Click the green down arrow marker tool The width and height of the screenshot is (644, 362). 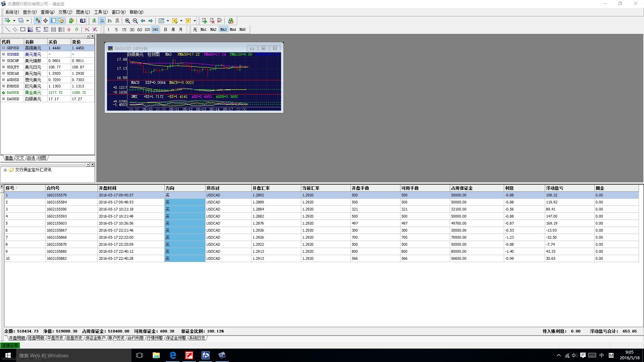pos(76,29)
